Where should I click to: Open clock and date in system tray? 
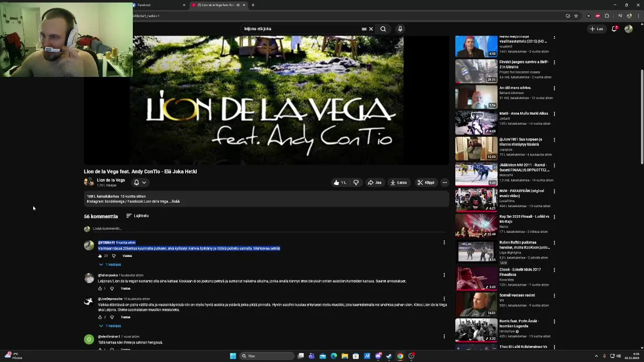tap(632, 356)
